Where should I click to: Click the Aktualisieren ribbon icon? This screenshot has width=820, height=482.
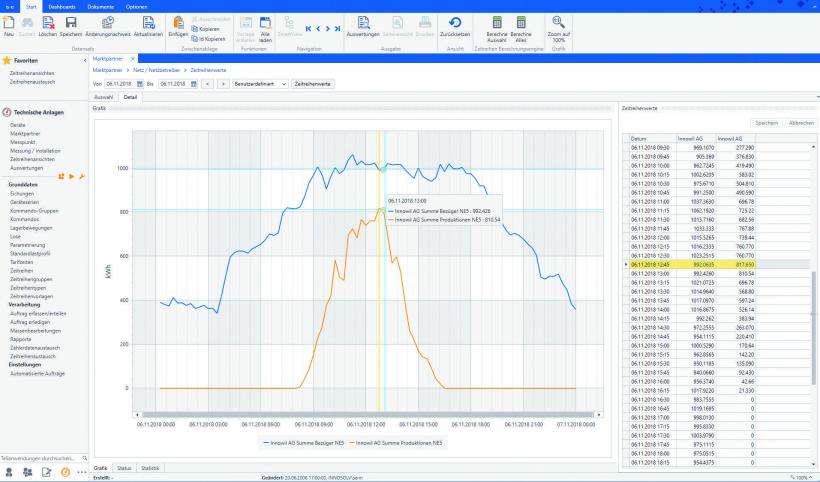point(148,23)
